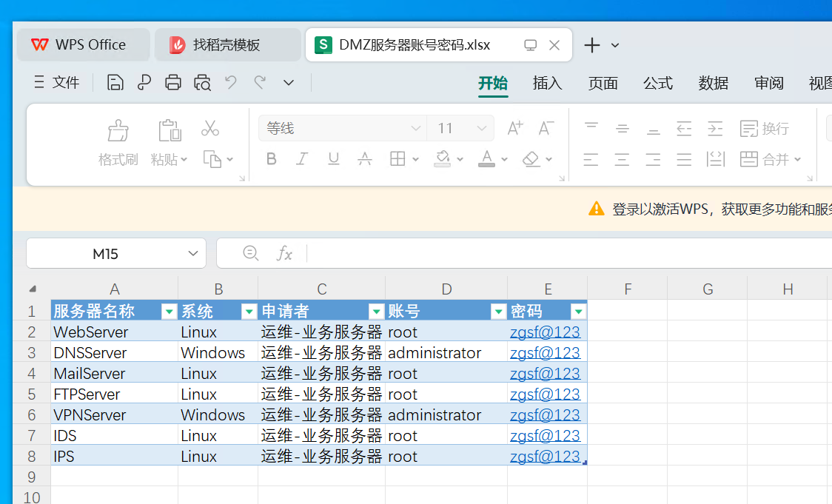This screenshot has height=504, width=832.
Task: Open the font name dropdown showing 等线
Action: click(342, 129)
